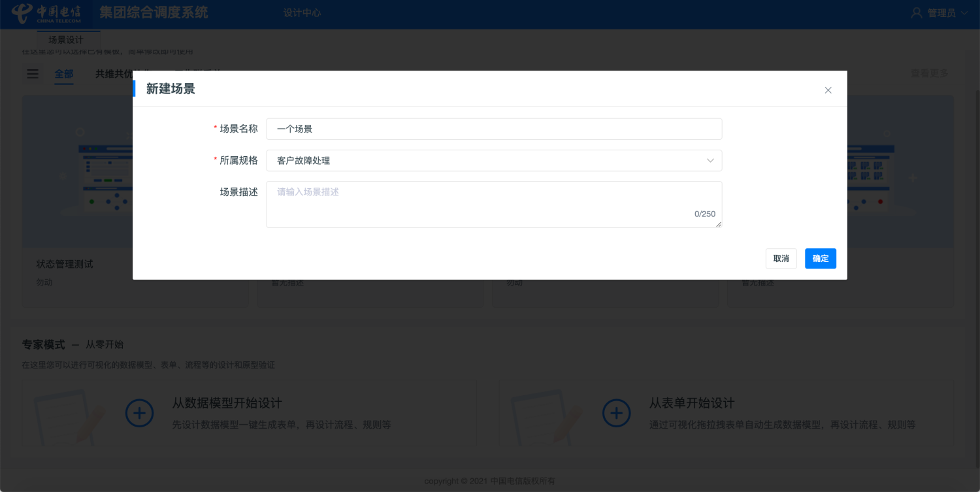Click the 先设计数据模型一键生成表单 description text
The width and height of the screenshot is (980, 492).
282,425
